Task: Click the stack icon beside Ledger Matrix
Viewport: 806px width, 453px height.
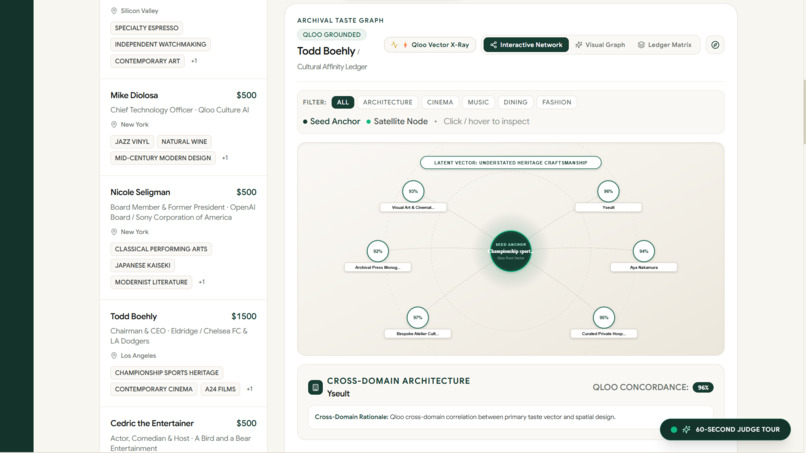Action: pos(641,45)
